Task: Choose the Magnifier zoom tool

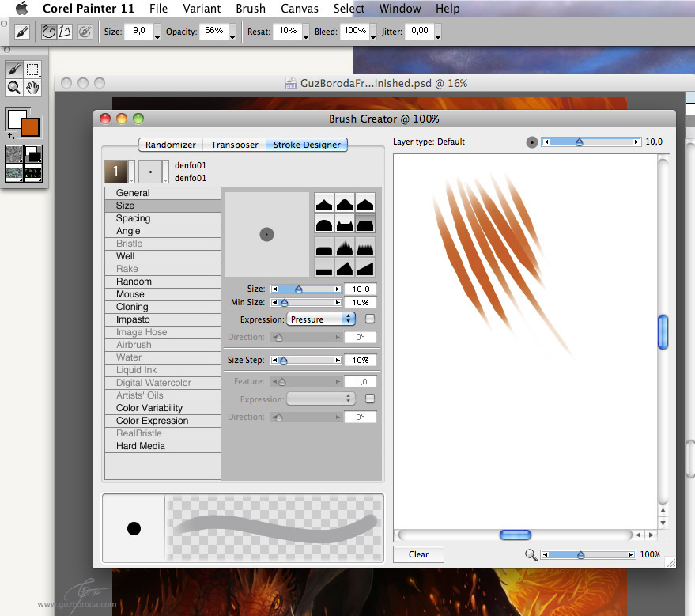Action: 14,88
